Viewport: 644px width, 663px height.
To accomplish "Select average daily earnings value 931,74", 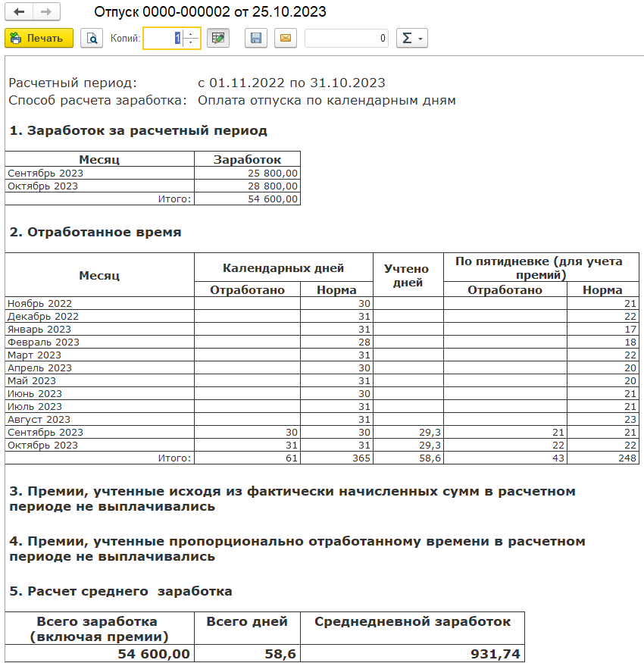I will pyautogui.click(x=412, y=654).
